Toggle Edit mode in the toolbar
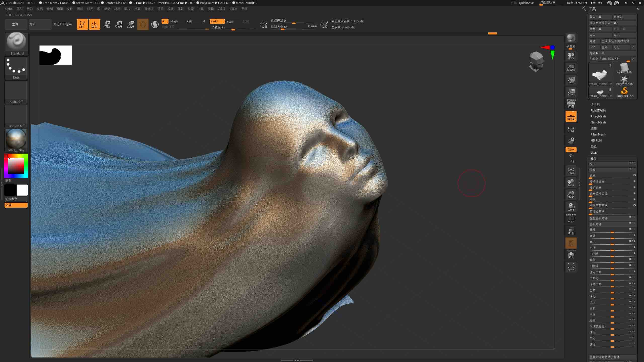The image size is (644, 362). [82, 24]
